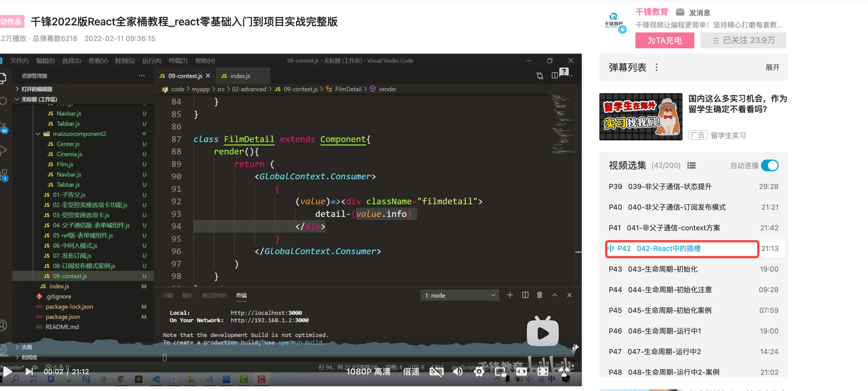The width and height of the screenshot is (868, 391).
Task: Open the 1080P 高清 quality selector
Action: (x=368, y=372)
